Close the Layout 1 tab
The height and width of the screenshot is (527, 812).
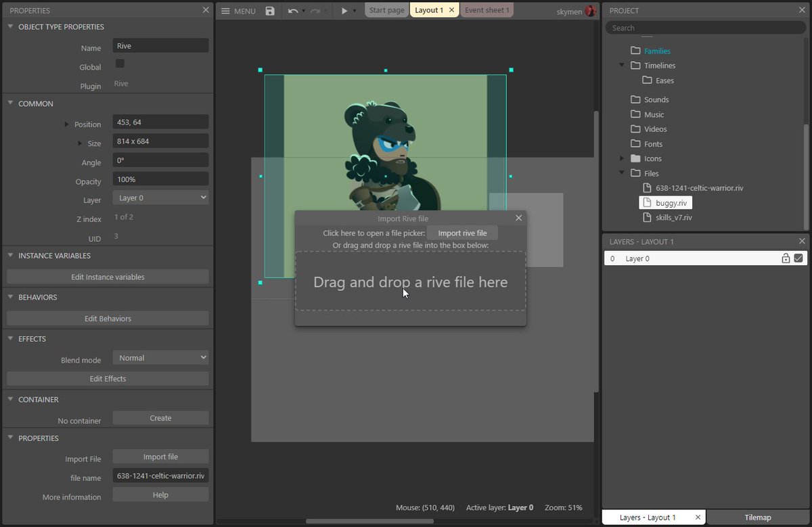pos(452,10)
